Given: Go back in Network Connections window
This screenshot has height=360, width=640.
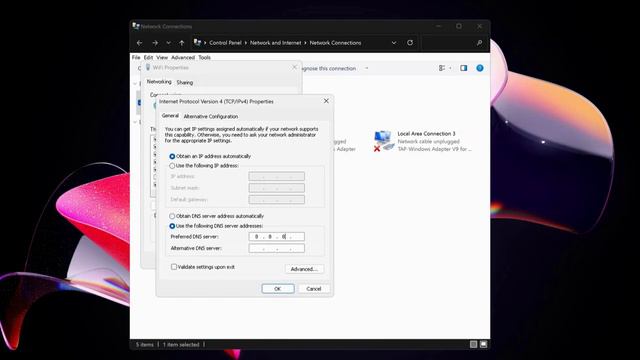Looking at the screenshot, I should 140,43.
